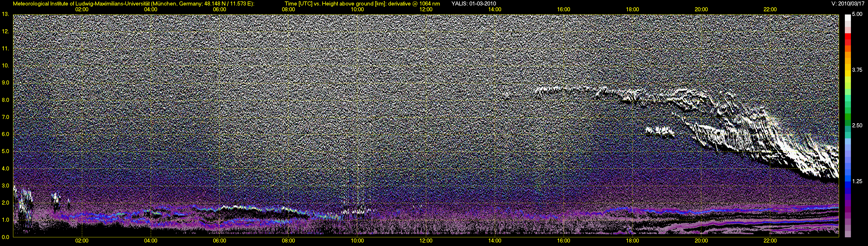Pick the white segment of the color bar
The image size is (868, 246).
(x=847, y=18)
